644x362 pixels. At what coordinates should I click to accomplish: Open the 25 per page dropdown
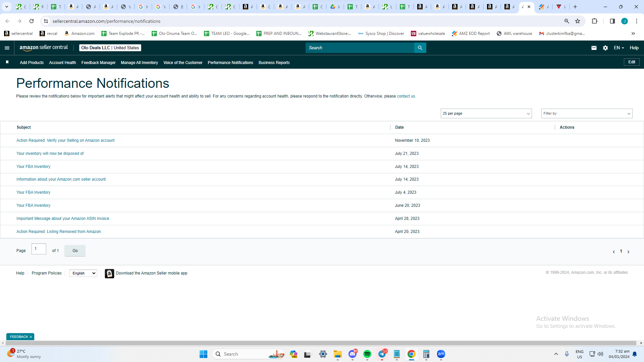[x=486, y=114]
